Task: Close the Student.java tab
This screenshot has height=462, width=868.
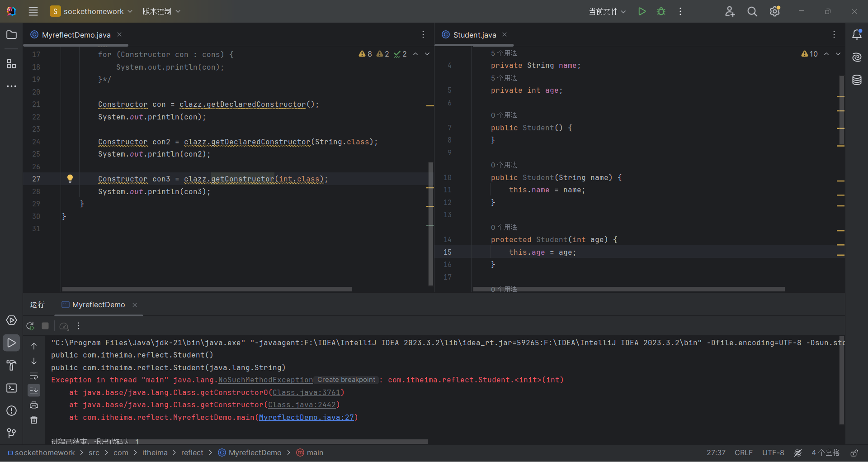Action: [505, 34]
